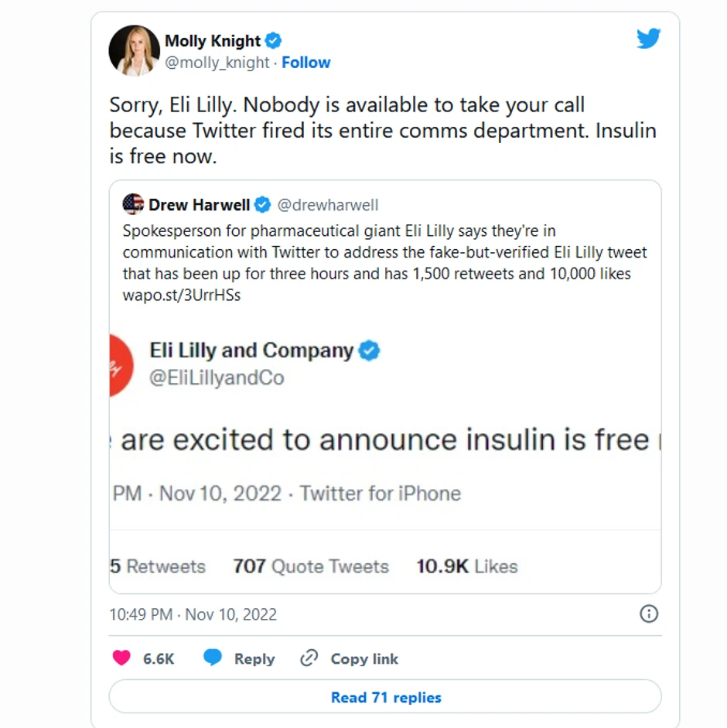This screenshot has height=728, width=727.
Task: Click the Copy link chain icon
Action: 309,658
